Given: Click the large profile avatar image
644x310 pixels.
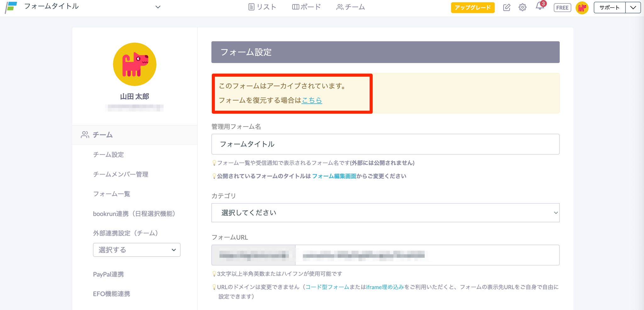Looking at the screenshot, I should pos(135,64).
